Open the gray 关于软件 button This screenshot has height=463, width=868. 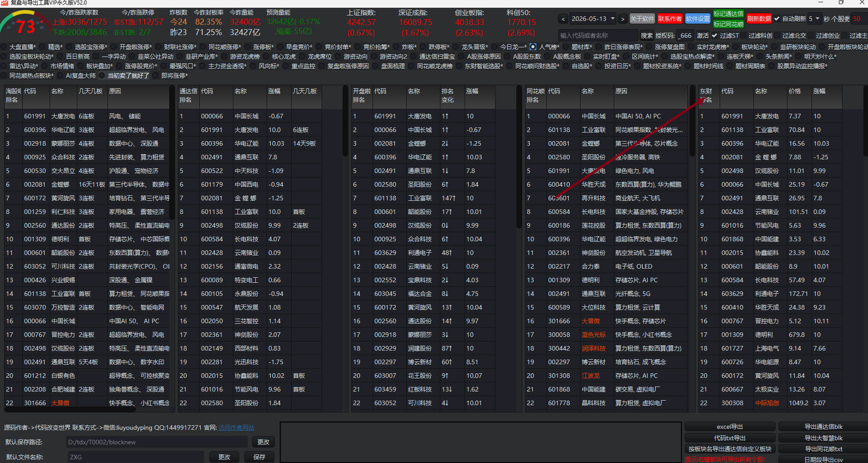(x=642, y=19)
